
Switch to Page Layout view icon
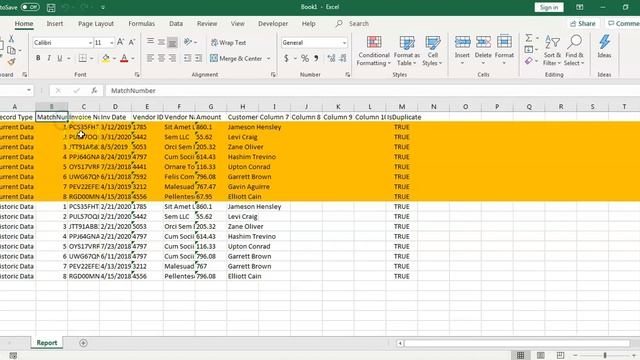(x=540, y=356)
